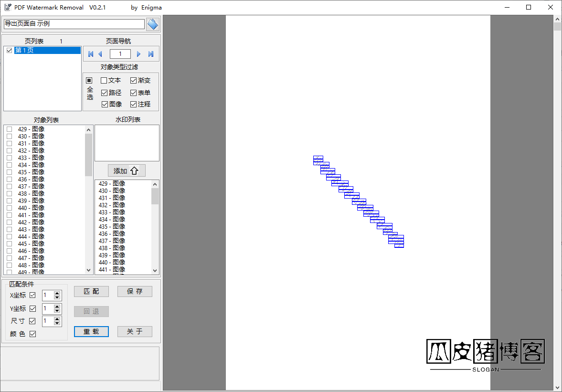Disable the 颜色 match condition
Image resolution: width=562 pixels, height=392 pixels.
coord(32,334)
